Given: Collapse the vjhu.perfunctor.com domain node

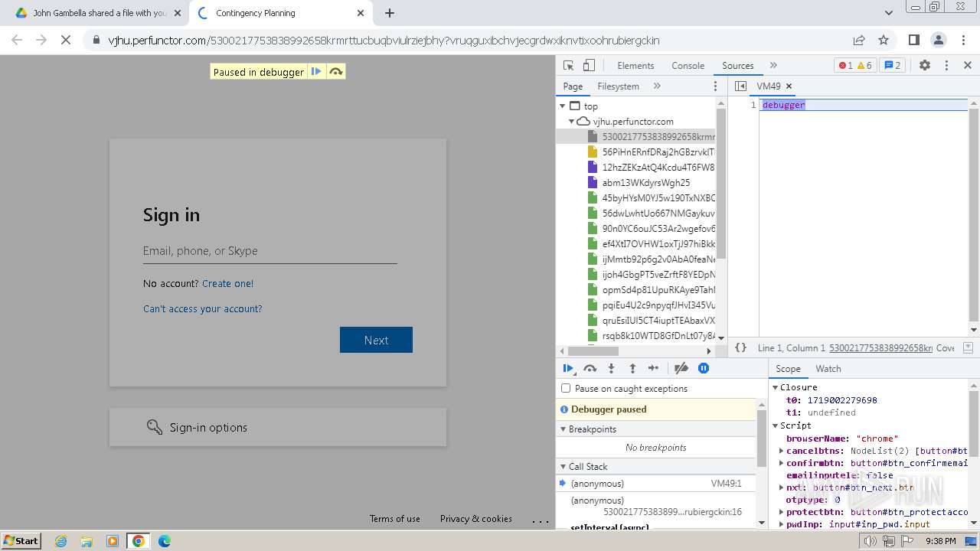Looking at the screenshot, I should coord(571,122).
